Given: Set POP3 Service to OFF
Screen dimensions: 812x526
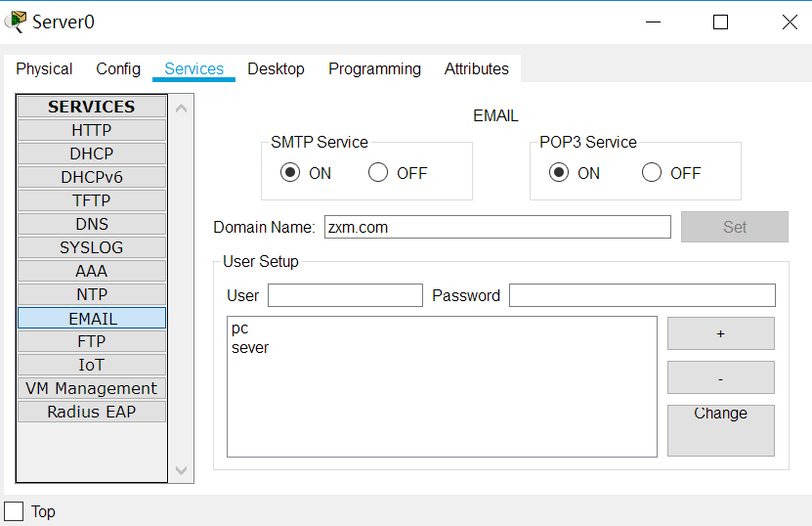Looking at the screenshot, I should (x=652, y=173).
